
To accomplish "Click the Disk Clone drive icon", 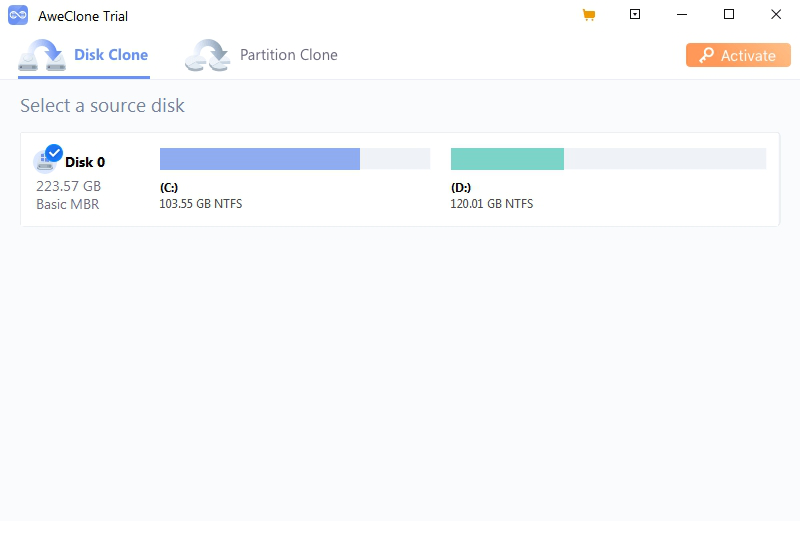I will tap(42, 56).
